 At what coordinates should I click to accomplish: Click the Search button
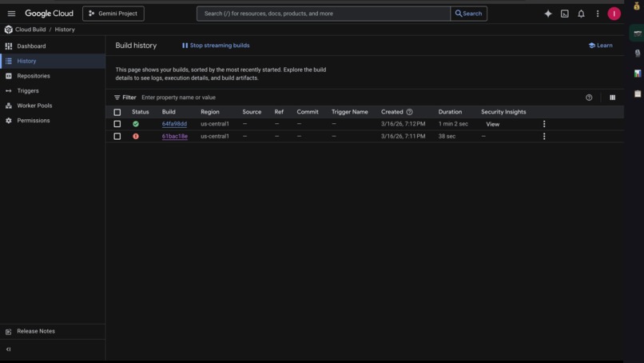pos(469,14)
